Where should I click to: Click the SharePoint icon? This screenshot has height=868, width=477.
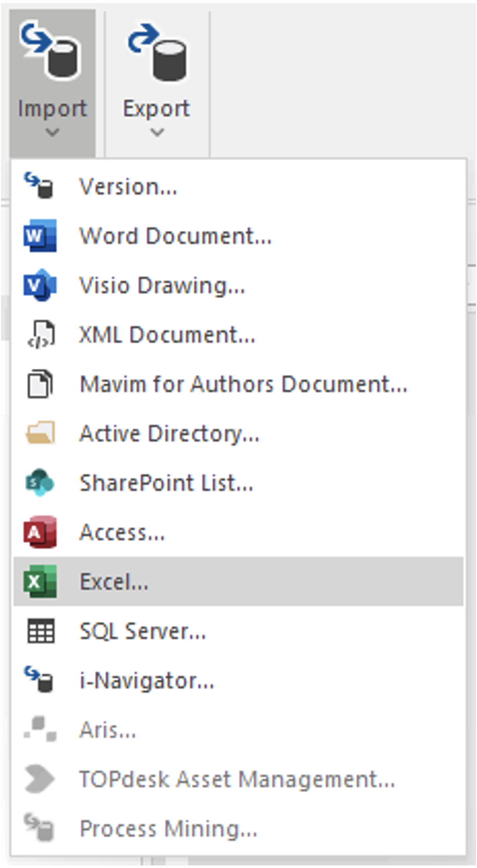[x=40, y=483]
